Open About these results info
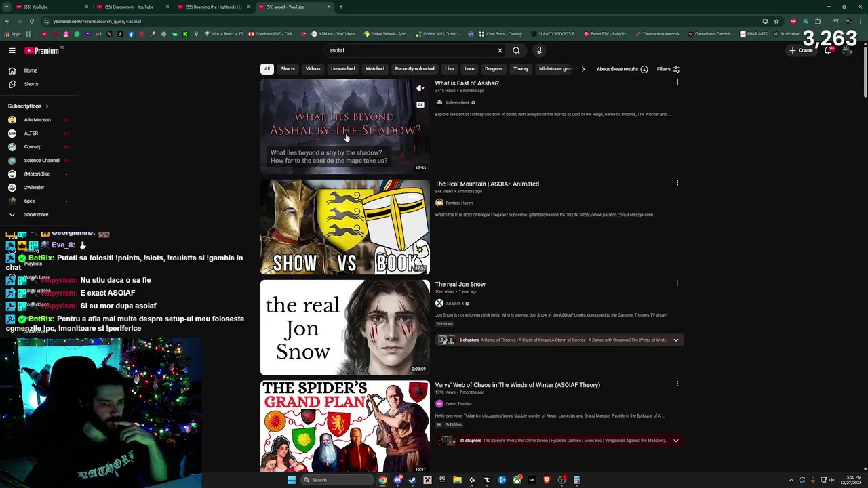Viewport: 868px width, 488px height. tap(622, 69)
